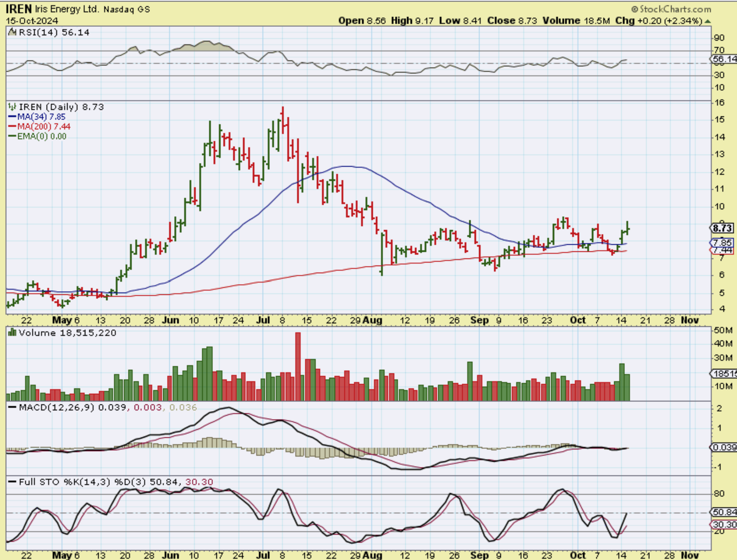Click the "Volume 18.5M" header value
The height and width of the screenshot is (560, 737).
[576, 21]
